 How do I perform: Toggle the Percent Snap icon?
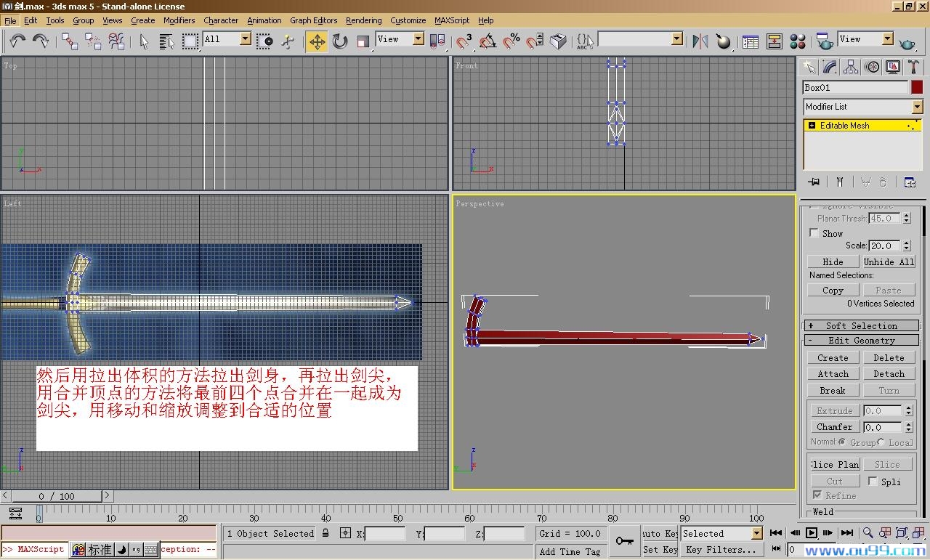[511, 41]
